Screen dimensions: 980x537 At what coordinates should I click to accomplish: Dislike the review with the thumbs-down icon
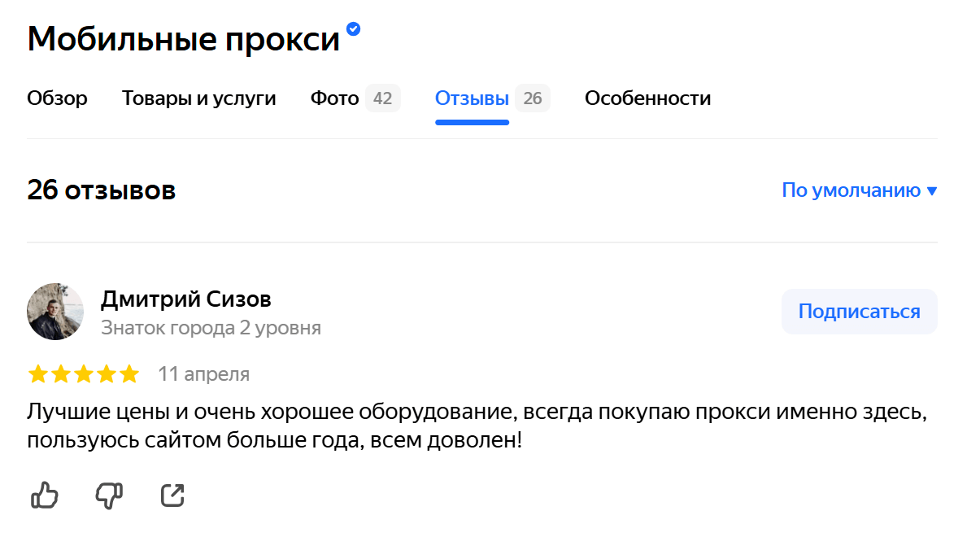pos(109,495)
